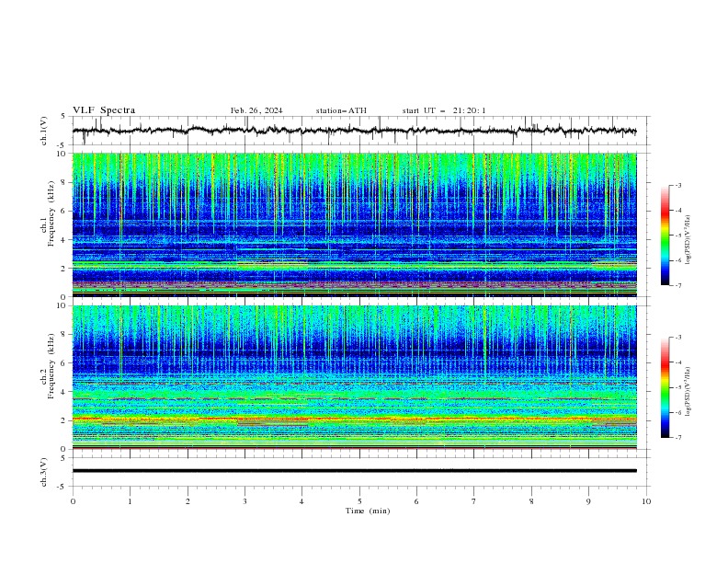Click the 'ch.3(V)' waveform axis label
728x563 pixels.
[44, 472]
